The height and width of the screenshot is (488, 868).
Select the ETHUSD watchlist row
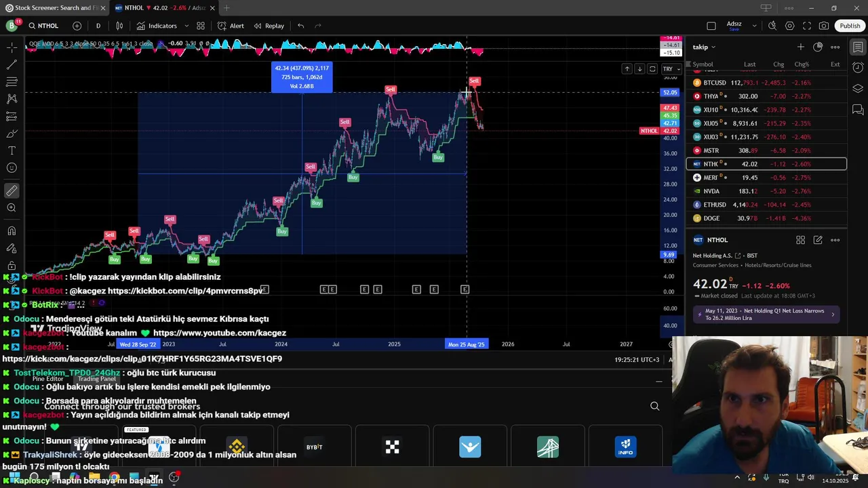click(x=766, y=205)
